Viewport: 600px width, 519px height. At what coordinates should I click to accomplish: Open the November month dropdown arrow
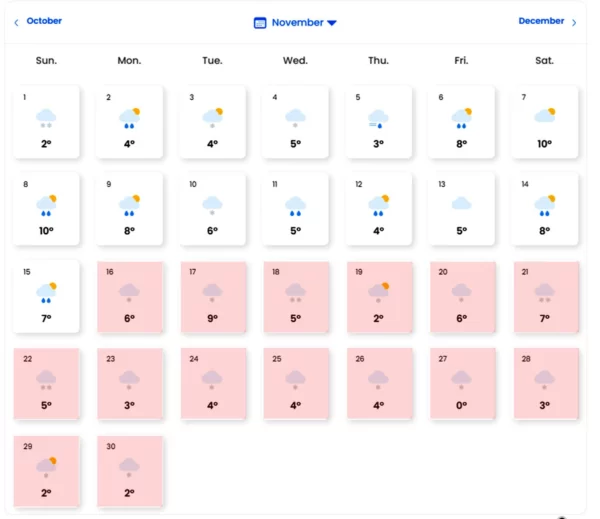(x=332, y=23)
